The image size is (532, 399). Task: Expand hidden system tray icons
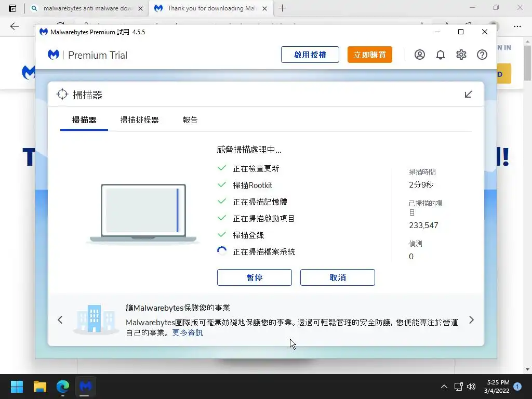[444, 387]
